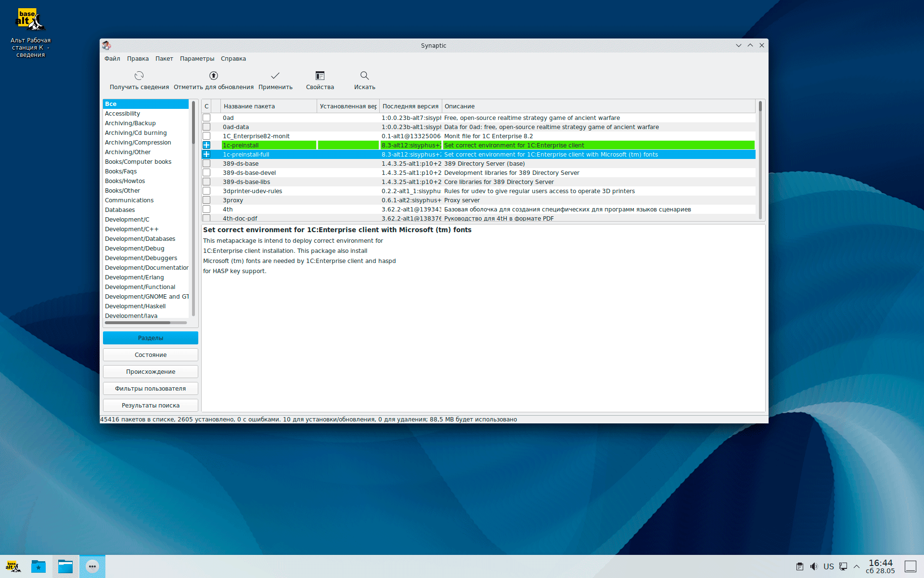Open the Параметры menu
924x578 pixels.
197,59
